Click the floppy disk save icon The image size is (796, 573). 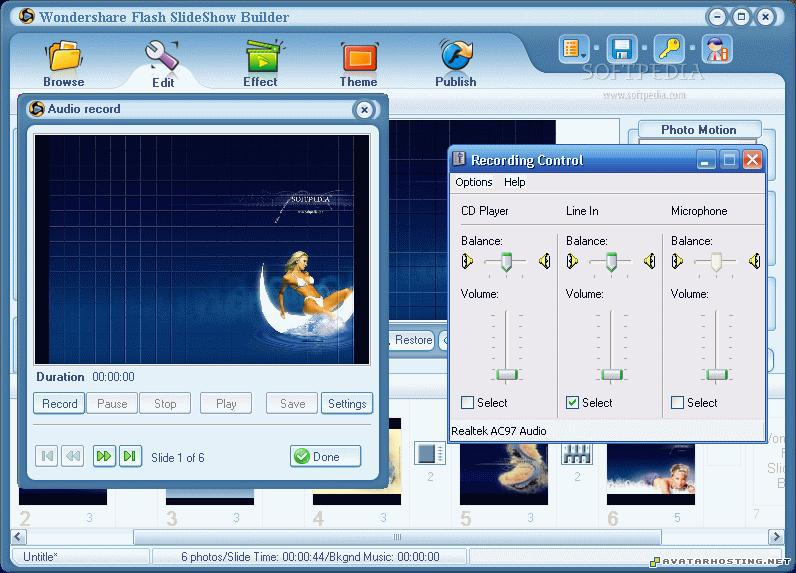coord(621,49)
